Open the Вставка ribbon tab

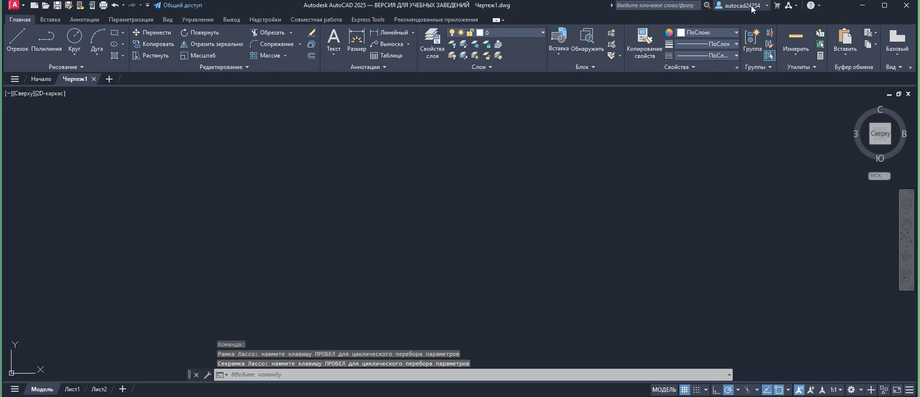coord(50,19)
